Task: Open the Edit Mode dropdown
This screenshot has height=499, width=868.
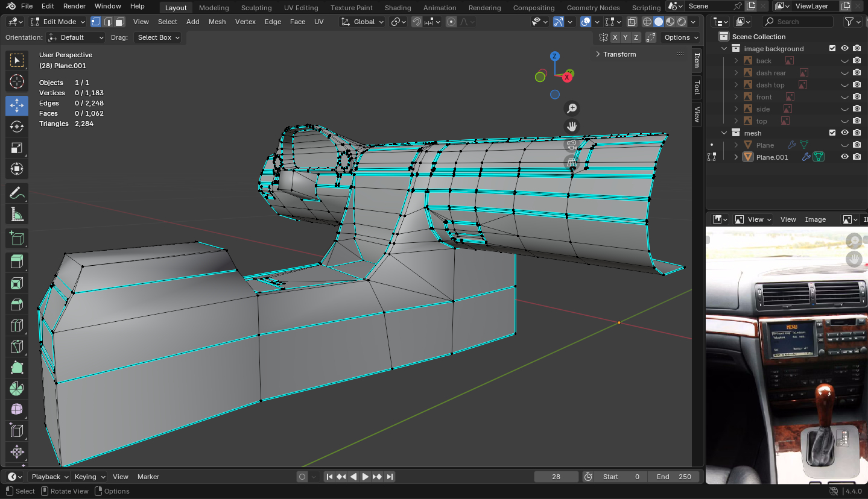Action: [58, 22]
